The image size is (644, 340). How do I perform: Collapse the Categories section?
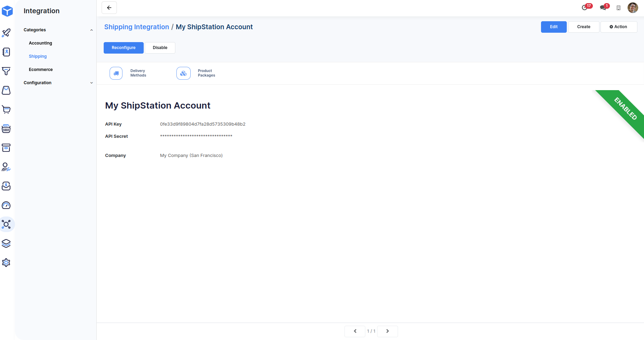(x=92, y=30)
